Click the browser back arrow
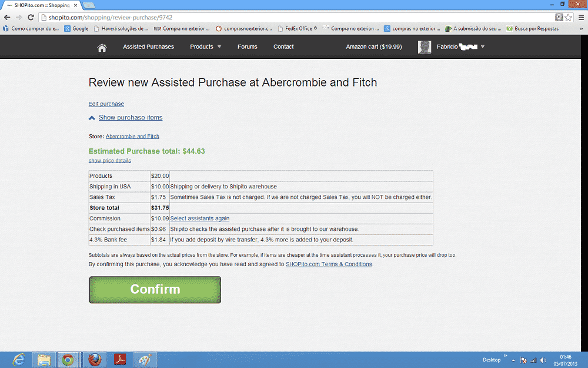The width and height of the screenshot is (588, 368). coord(7,18)
